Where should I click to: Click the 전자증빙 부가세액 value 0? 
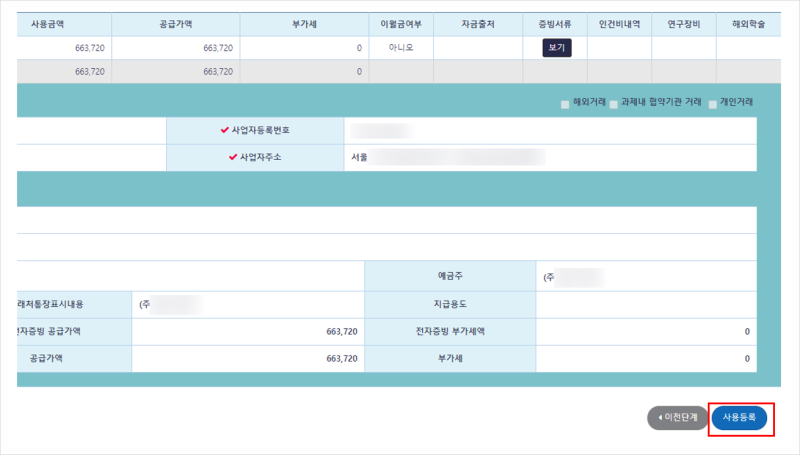tap(646, 332)
